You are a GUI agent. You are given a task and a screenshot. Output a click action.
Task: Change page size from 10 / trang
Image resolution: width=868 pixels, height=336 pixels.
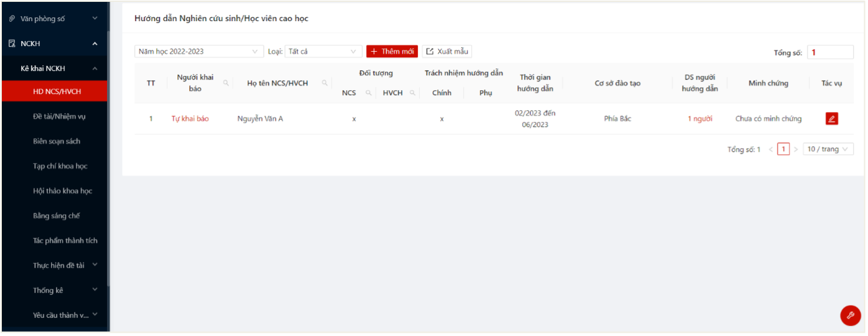coord(828,149)
